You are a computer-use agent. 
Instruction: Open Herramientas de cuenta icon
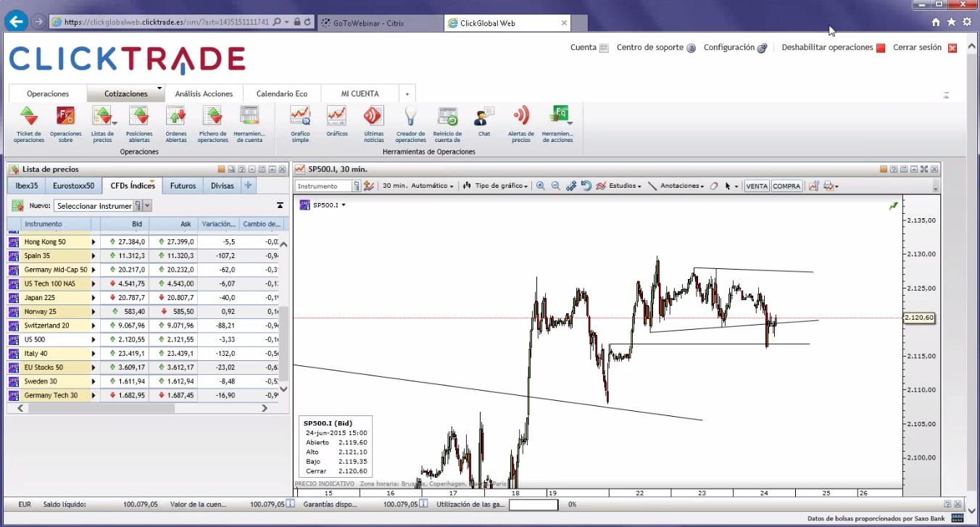[249, 123]
